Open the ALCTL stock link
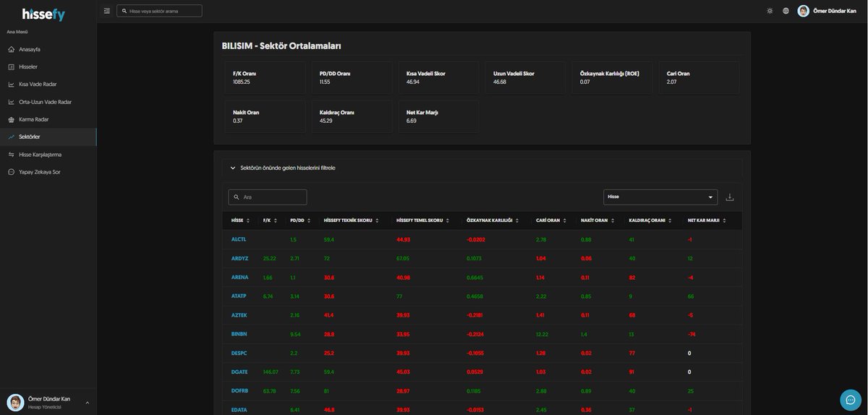 click(x=239, y=239)
